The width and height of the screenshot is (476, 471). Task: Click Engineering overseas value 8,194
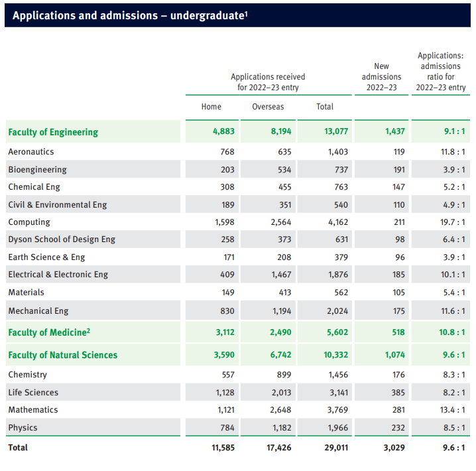(x=281, y=131)
